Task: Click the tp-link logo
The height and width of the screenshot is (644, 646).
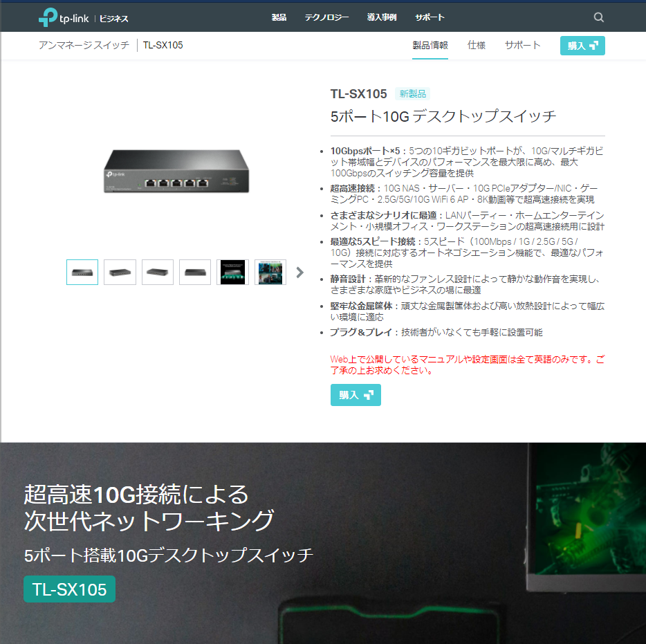Action: coord(64,17)
